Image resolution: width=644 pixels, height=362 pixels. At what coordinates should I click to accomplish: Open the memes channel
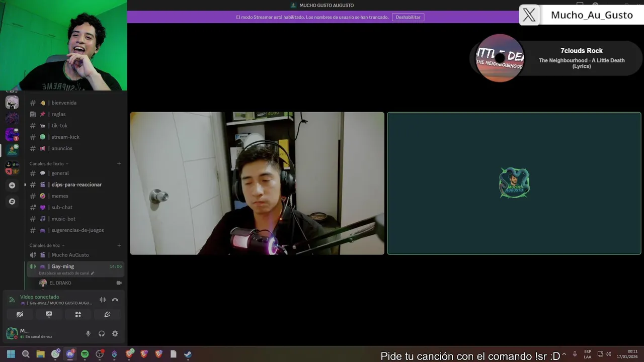pyautogui.click(x=75, y=196)
